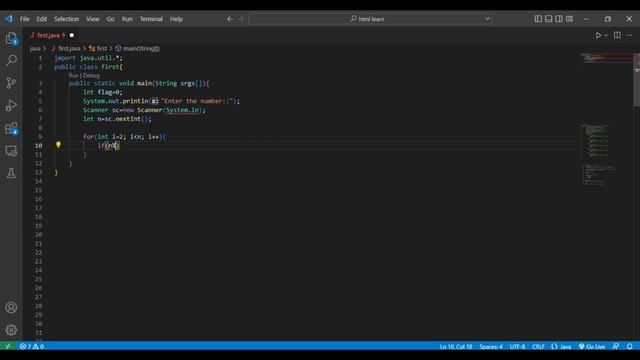Open the Terminal menu
The height and width of the screenshot is (360, 640).
tap(151, 19)
